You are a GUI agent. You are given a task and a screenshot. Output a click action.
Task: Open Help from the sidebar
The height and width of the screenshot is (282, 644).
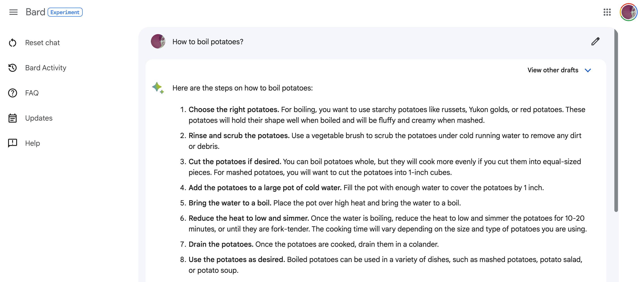click(33, 143)
